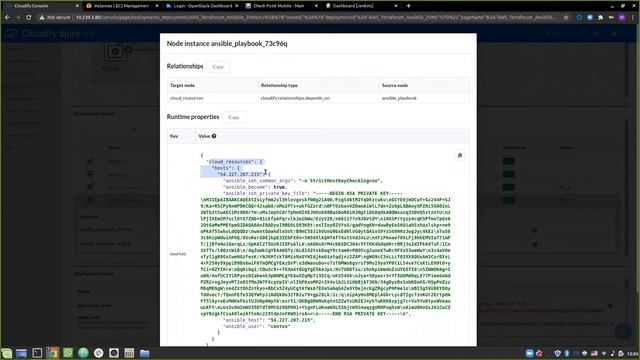Open the calculator from the taskbar
The height and width of the screenshot is (360, 640).
[x=129, y=353]
